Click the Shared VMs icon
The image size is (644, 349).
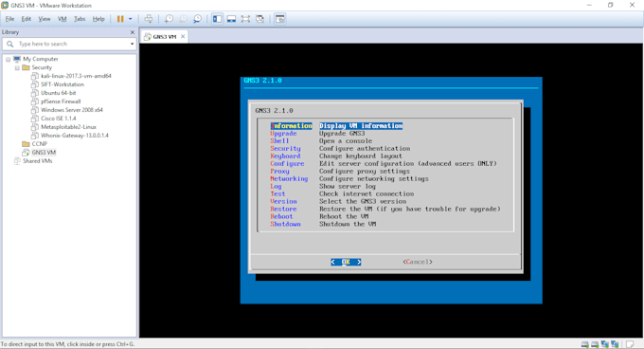tap(17, 161)
